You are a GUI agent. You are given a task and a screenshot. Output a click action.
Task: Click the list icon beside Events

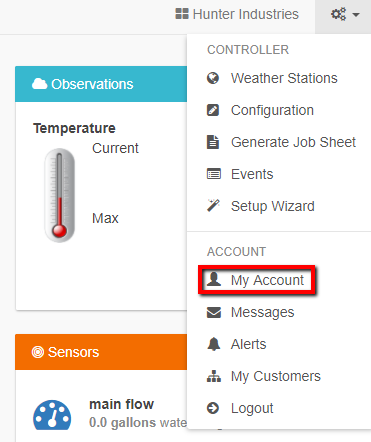tap(214, 174)
